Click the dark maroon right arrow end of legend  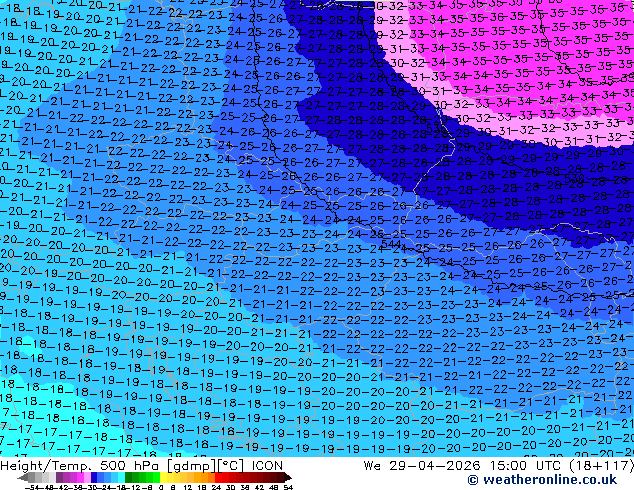click(287, 477)
